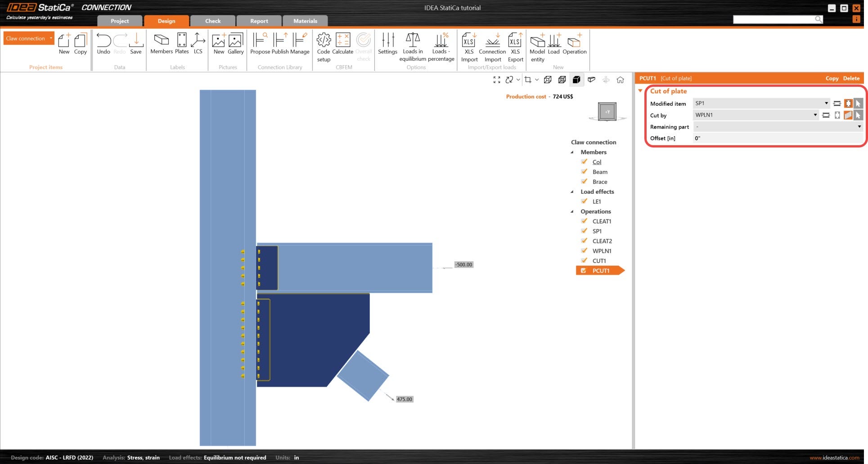
Task: Open the Materials tab
Action: pyautogui.click(x=305, y=21)
